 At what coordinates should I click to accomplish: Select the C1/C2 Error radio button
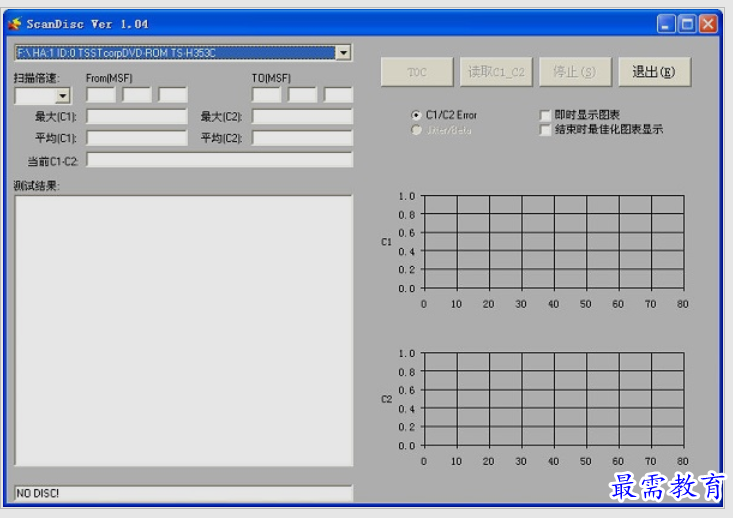[x=416, y=115]
